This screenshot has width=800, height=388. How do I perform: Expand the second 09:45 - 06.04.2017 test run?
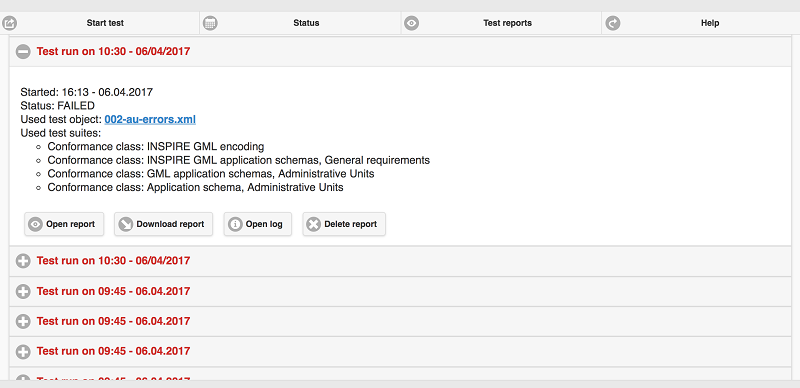click(x=23, y=321)
